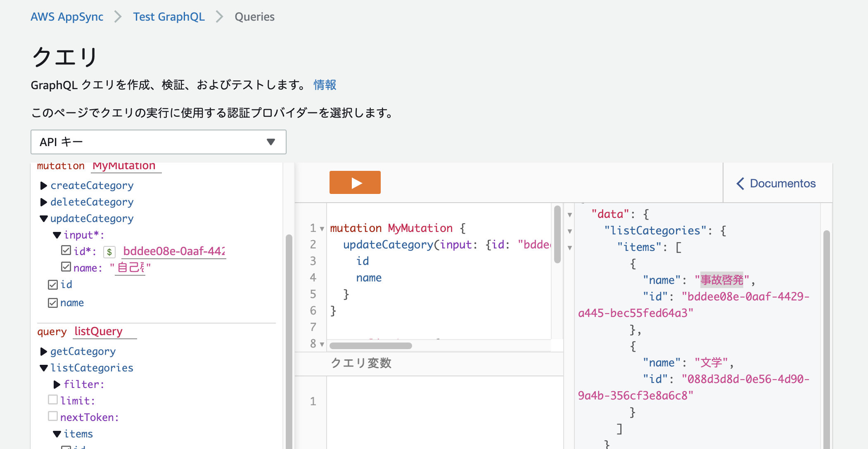
Task: Click the editor horizontal scrollbar
Action: [x=371, y=346]
